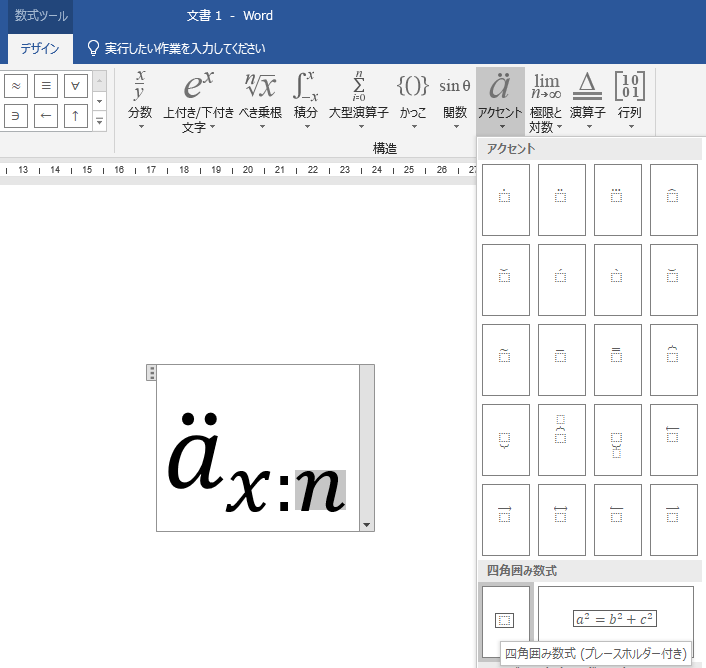The height and width of the screenshot is (668, 706).
Task: Insert grouping character above with text on top
Action: [x=561, y=440]
